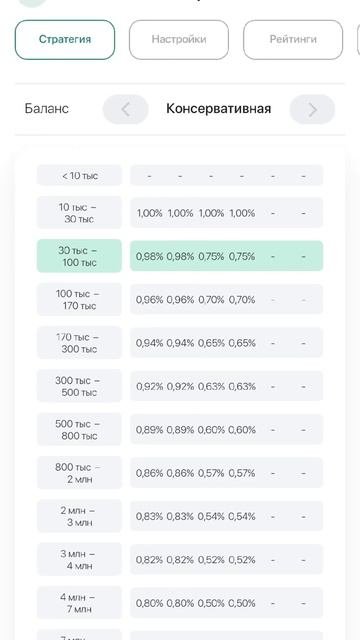Click the Консервативная strategy title

pyautogui.click(x=219, y=109)
